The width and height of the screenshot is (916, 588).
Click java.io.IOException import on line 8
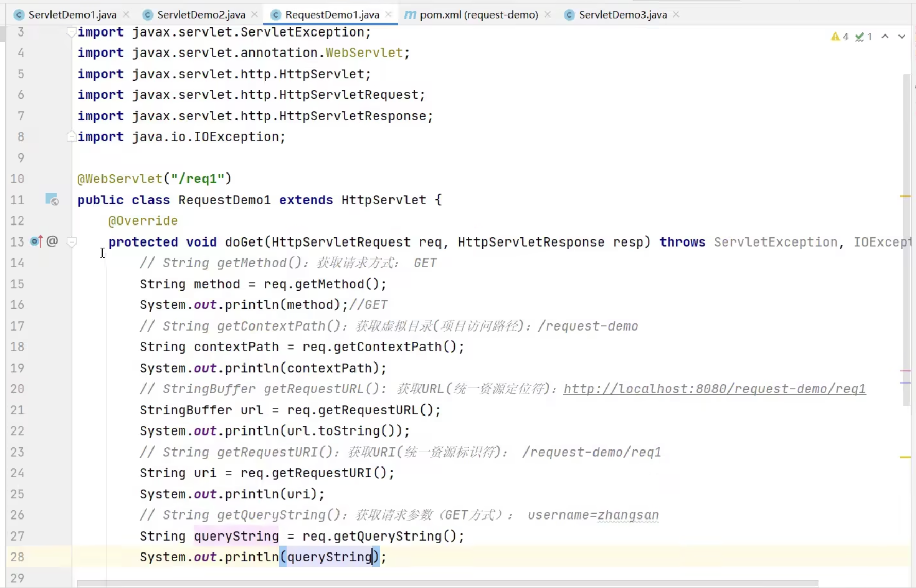pyautogui.click(x=205, y=137)
